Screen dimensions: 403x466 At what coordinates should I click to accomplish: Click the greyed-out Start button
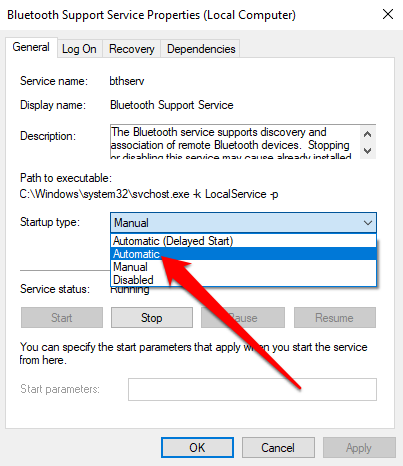click(x=62, y=318)
